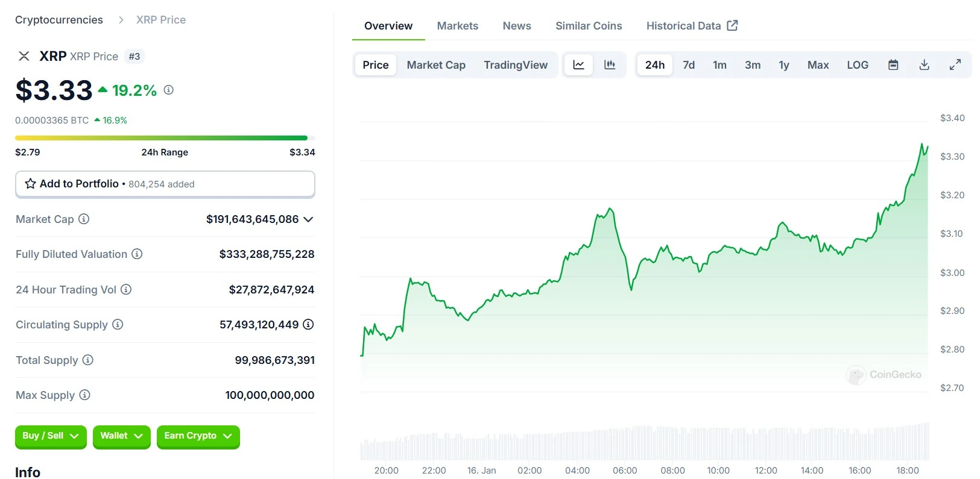This screenshot has width=980, height=479.
Task: Switch chart to Price mode
Action: 376,64
